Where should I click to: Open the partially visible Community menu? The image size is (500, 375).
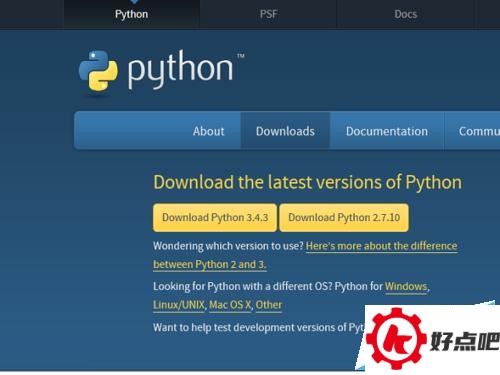coord(472,131)
